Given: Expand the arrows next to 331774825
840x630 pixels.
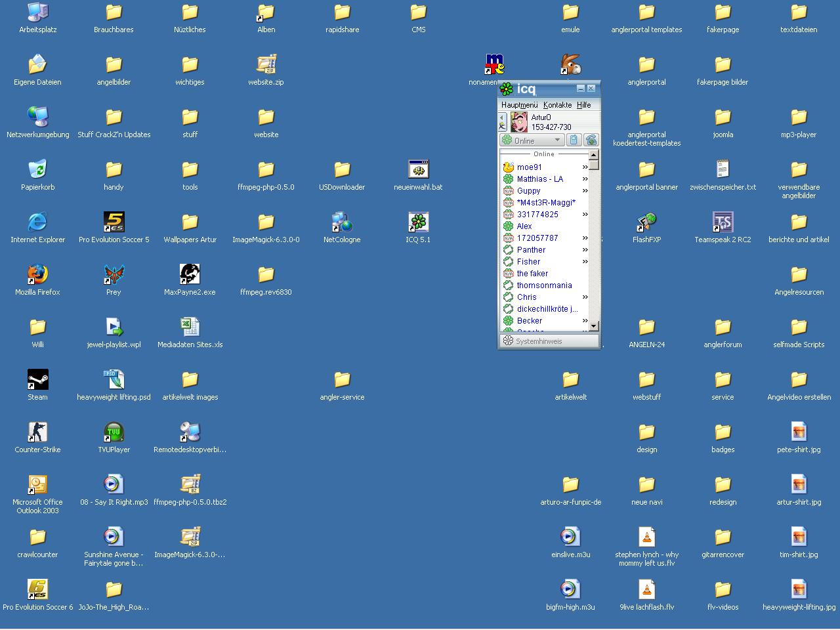Looking at the screenshot, I should pos(585,215).
